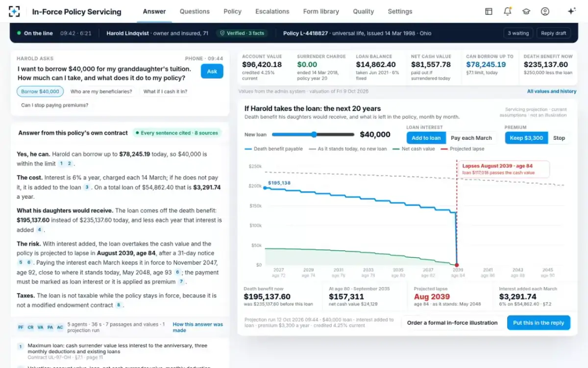The width and height of the screenshot is (588, 368).
Task: Open the 3 waiting queue button
Action: pos(518,33)
